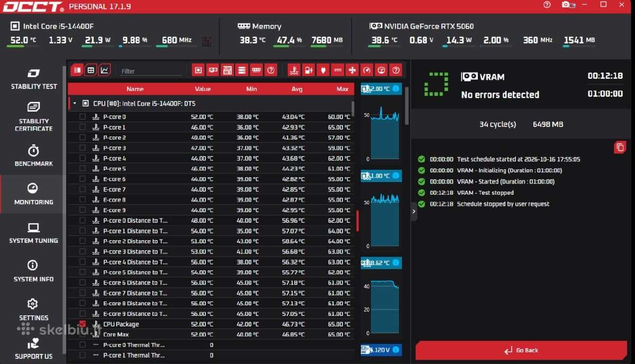Switch to the graph view mode icon
635x364 pixels.
pos(104,70)
